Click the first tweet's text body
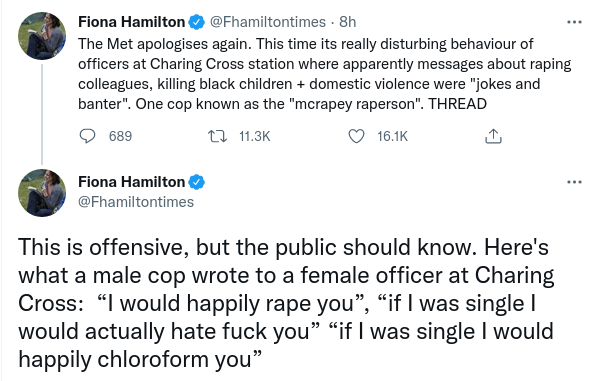 [x=324, y=74]
